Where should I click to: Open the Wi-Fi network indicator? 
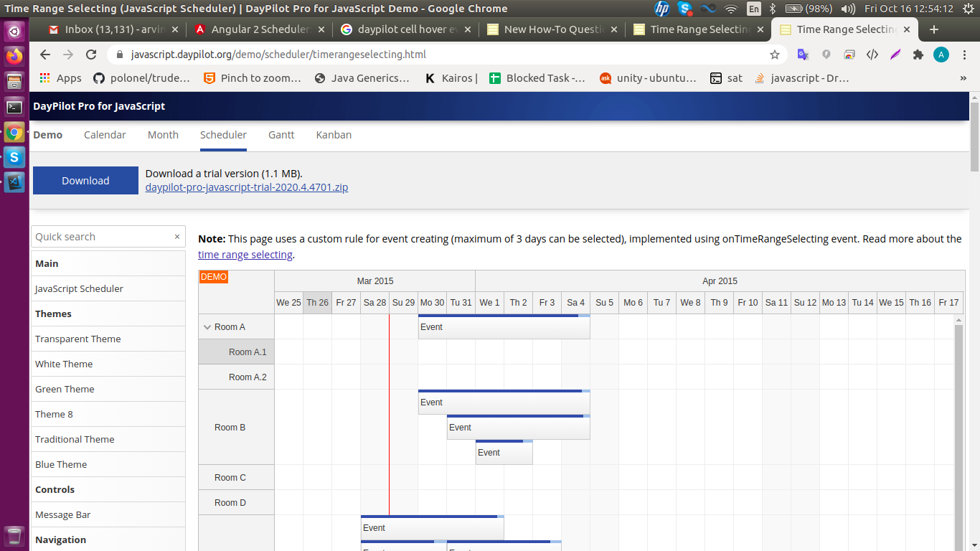point(731,9)
